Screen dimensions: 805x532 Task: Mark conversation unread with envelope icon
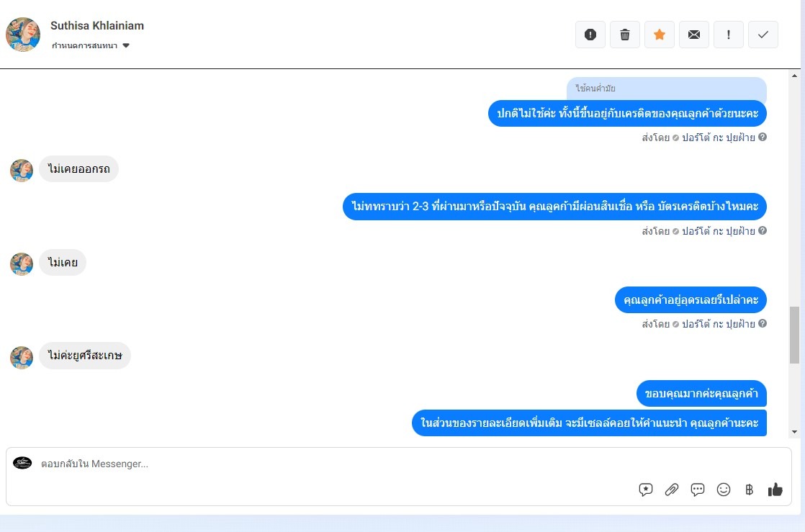[694, 35]
